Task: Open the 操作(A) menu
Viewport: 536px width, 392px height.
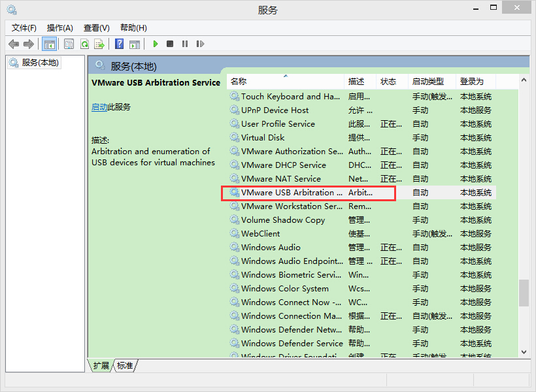Action: [x=60, y=27]
